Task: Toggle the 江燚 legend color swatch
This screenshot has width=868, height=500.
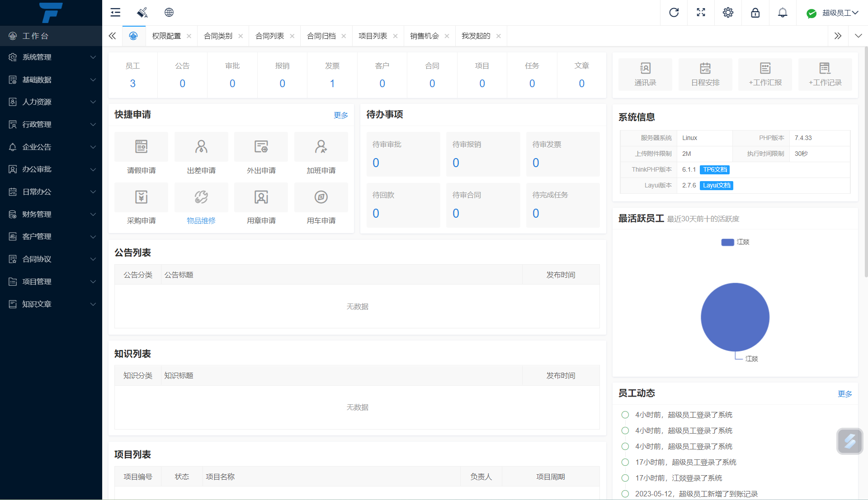Action: (727, 242)
